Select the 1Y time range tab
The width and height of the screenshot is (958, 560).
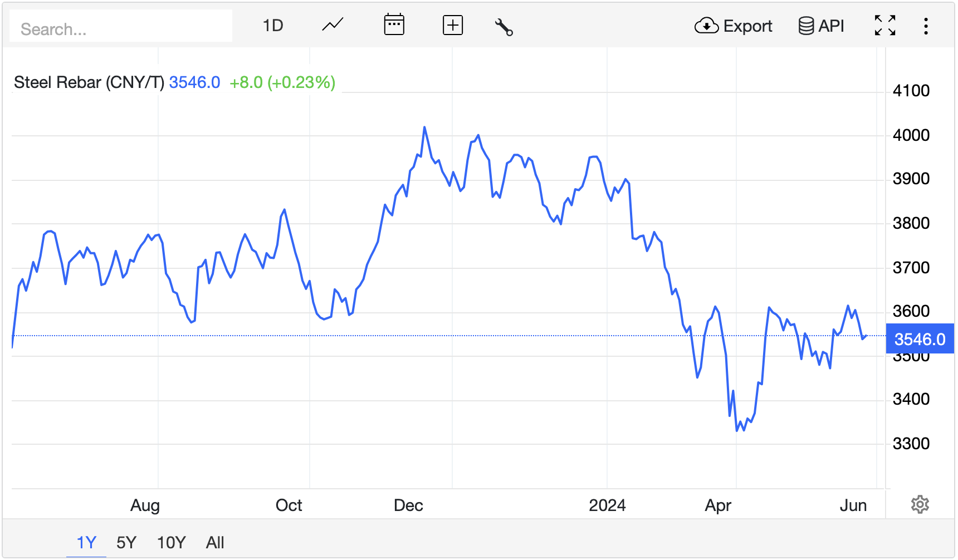[86, 542]
